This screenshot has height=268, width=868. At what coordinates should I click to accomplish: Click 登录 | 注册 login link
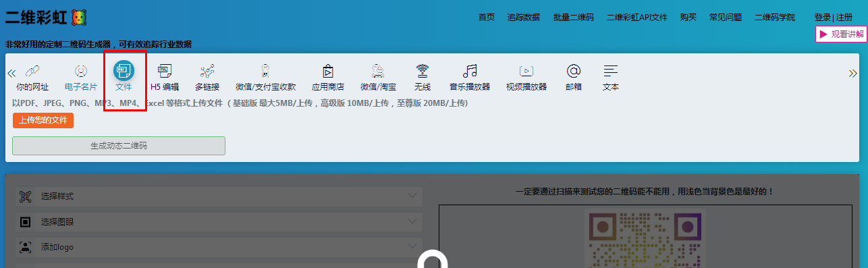click(x=834, y=18)
